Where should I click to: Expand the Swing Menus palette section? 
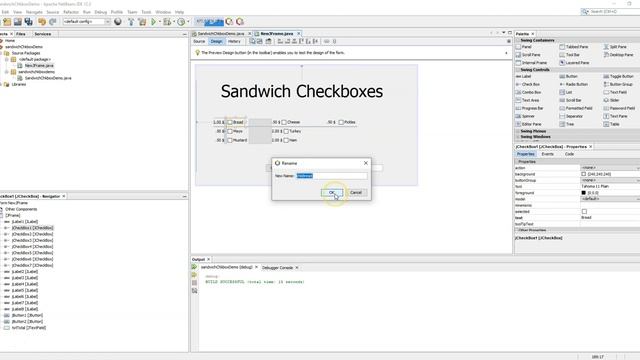(x=518, y=131)
